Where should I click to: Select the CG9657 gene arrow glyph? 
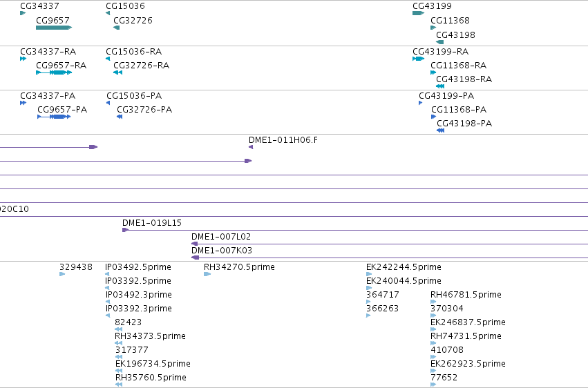(54, 28)
